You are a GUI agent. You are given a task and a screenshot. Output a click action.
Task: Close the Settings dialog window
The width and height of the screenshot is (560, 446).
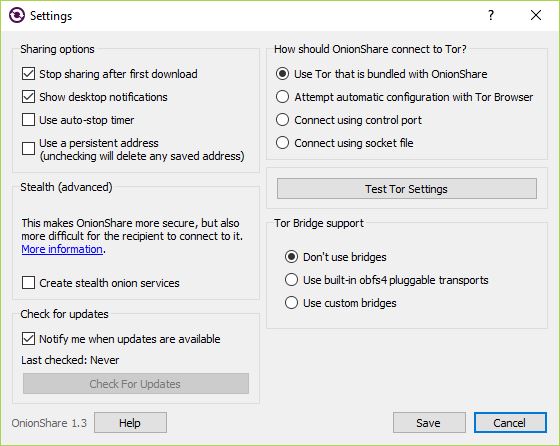click(536, 15)
